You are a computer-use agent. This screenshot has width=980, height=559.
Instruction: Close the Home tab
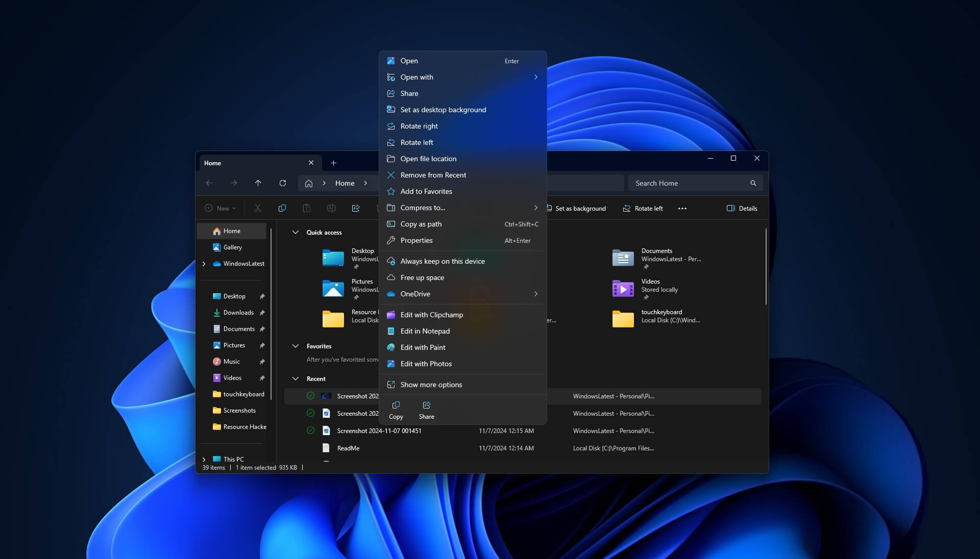pyautogui.click(x=311, y=163)
